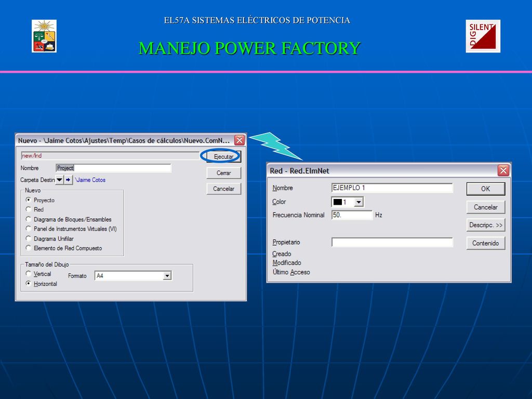Click the Hz unit label
Image resolution: width=532 pixels, height=399 pixels.
pyautogui.click(x=379, y=215)
